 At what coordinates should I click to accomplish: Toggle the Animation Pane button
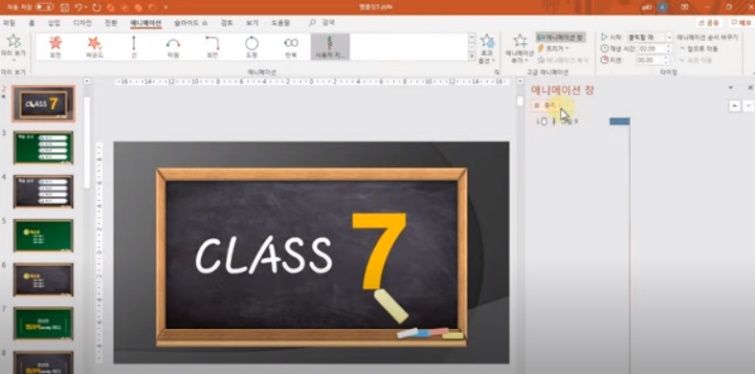(561, 38)
